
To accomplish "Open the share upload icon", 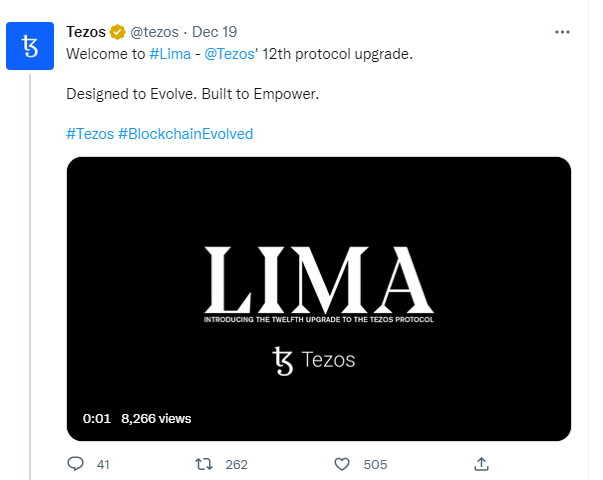I will tap(481, 464).
